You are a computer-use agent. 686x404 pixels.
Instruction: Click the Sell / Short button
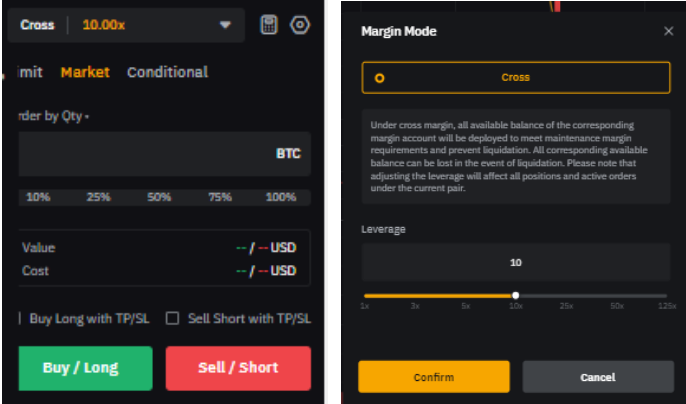[238, 368]
